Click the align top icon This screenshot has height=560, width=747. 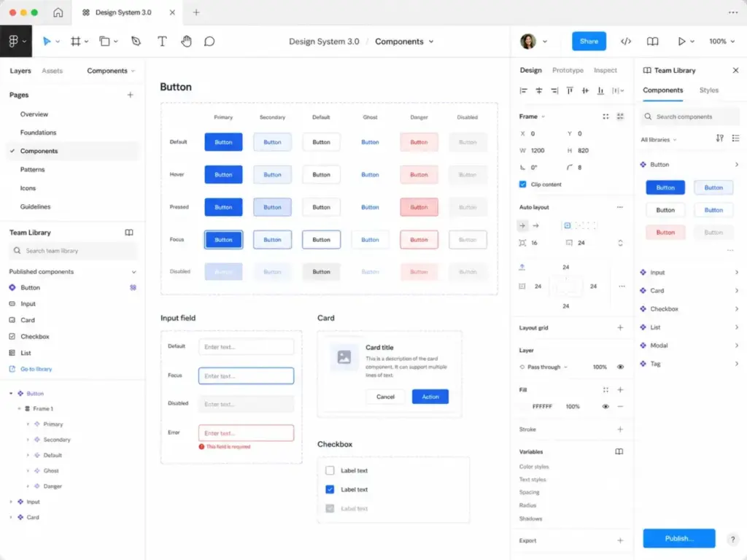click(570, 90)
